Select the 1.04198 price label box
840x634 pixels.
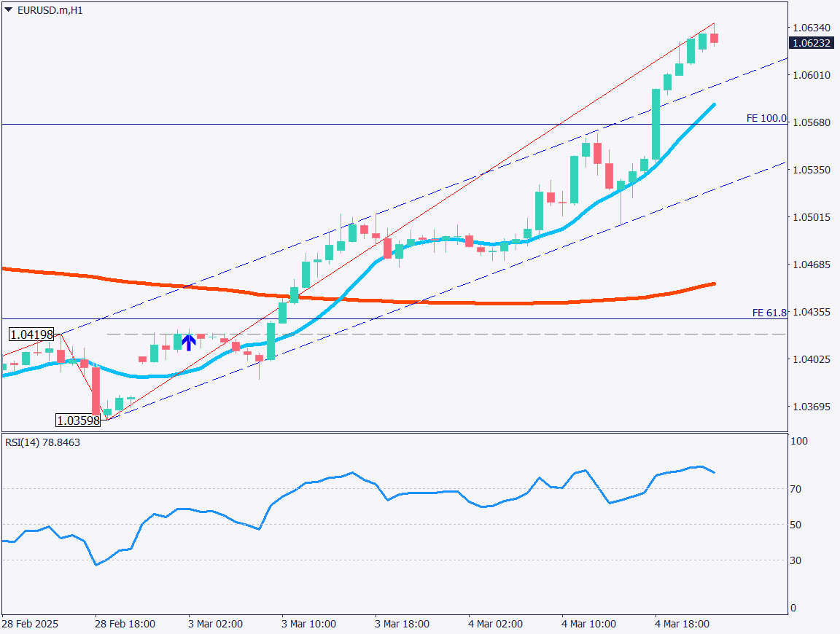click(x=32, y=334)
